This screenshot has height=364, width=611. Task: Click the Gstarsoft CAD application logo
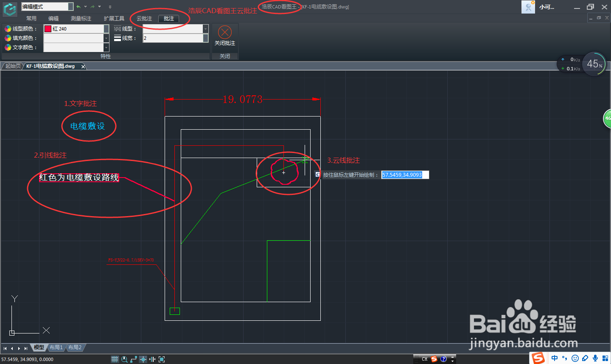(10, 10)
